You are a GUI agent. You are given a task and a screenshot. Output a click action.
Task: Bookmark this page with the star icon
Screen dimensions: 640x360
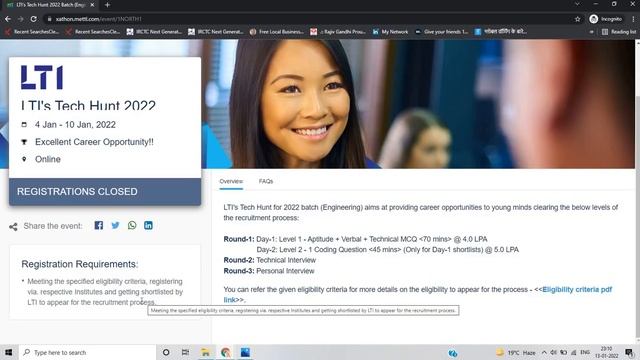tap(578, 19)
